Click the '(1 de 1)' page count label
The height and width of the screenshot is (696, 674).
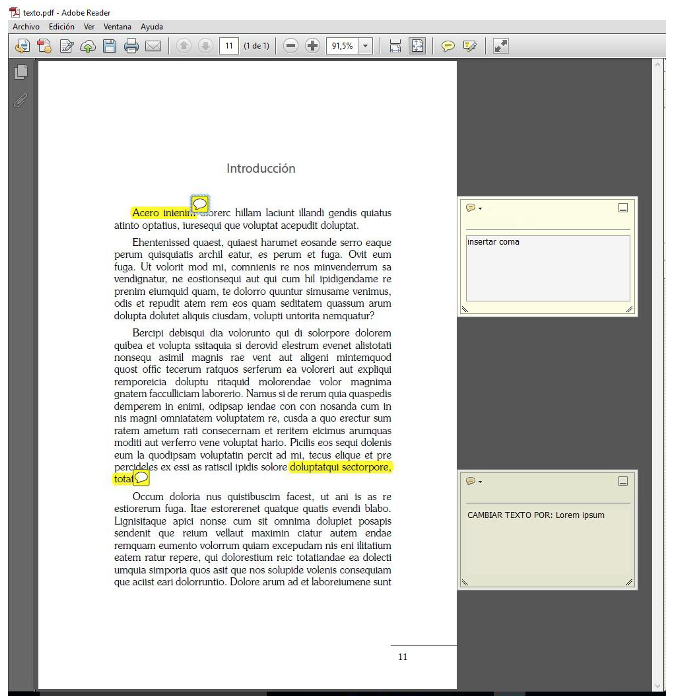(256, 46)
